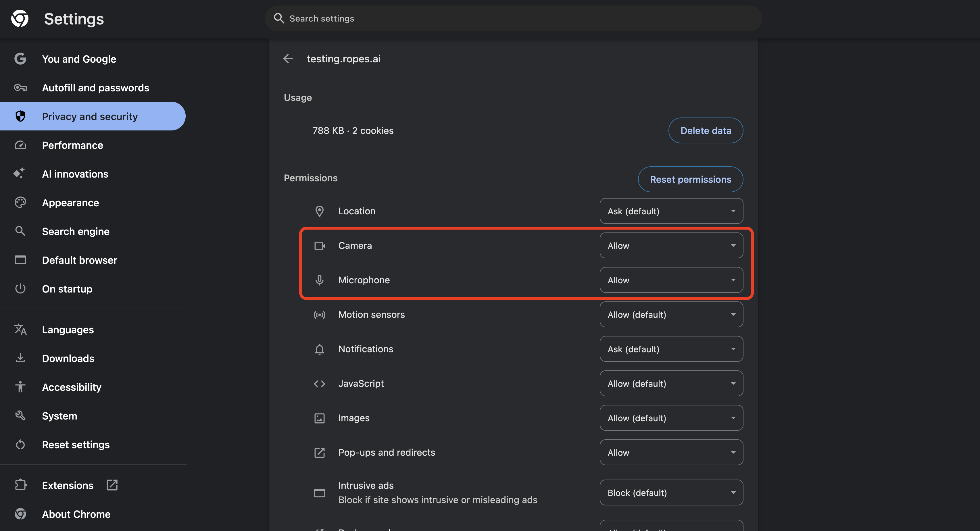This screenshot has width=980, height=531.
Task: Click the window icon for Default browser
Action: pyautogui.click(x=20, y=260)
